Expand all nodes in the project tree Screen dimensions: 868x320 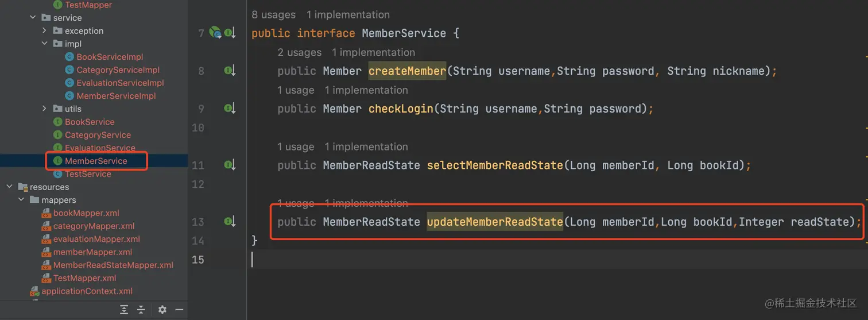pyautogui.click(x=124, y=309)
